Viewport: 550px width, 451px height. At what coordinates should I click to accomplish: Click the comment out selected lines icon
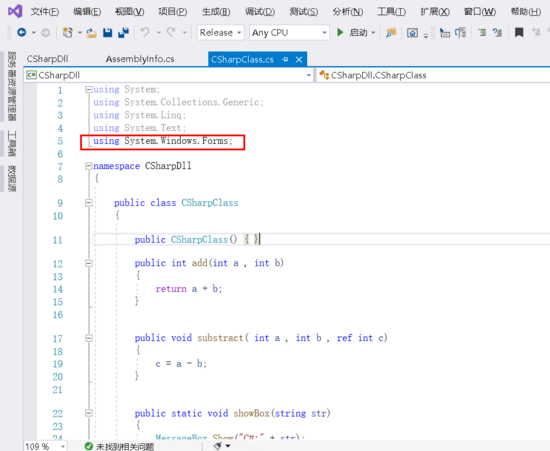(x=445, y=33)
